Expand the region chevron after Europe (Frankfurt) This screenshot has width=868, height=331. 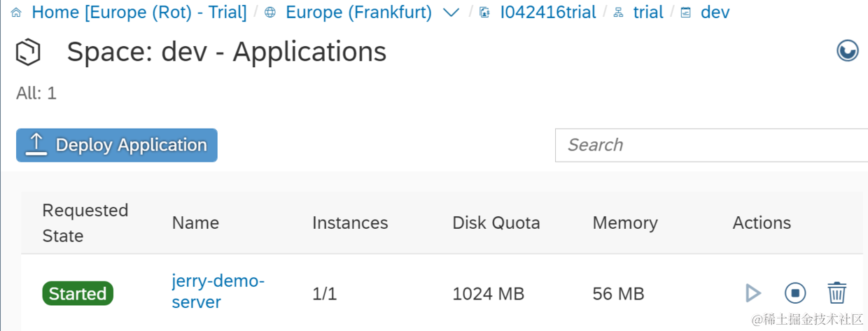(451, 13)
